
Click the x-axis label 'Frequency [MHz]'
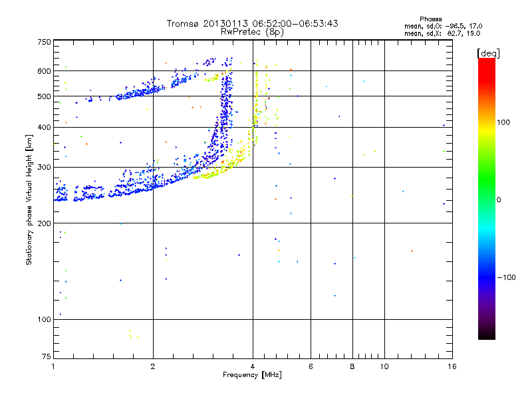(x=252, y=375)
